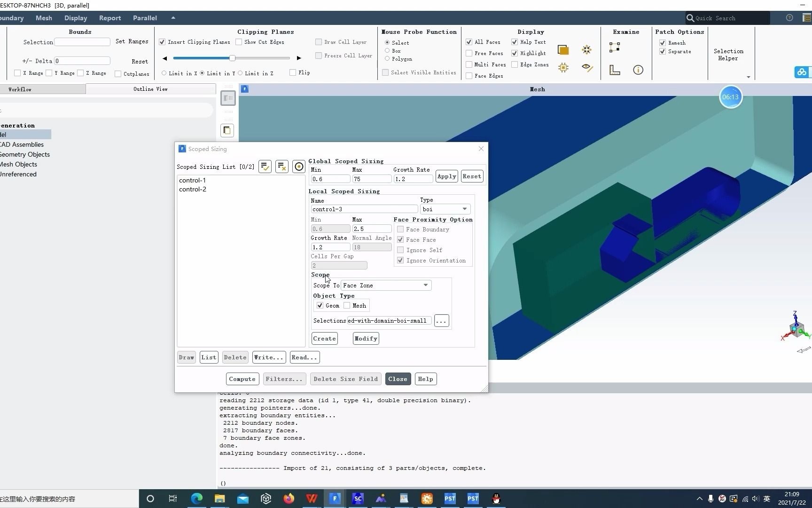
Task: Click the Apply button for Global Scoped Sizing
Action: click(x=446, y=176)
